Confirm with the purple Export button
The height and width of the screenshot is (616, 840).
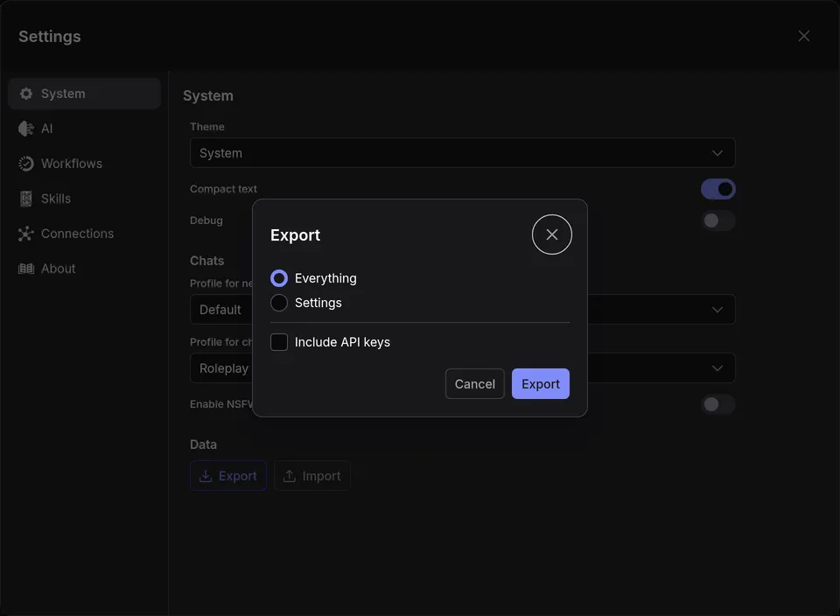point(541,383)
